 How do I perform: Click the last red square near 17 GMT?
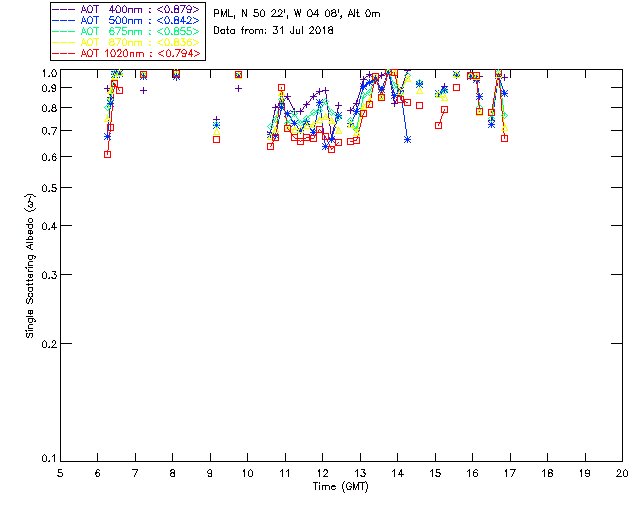point(504,138)
